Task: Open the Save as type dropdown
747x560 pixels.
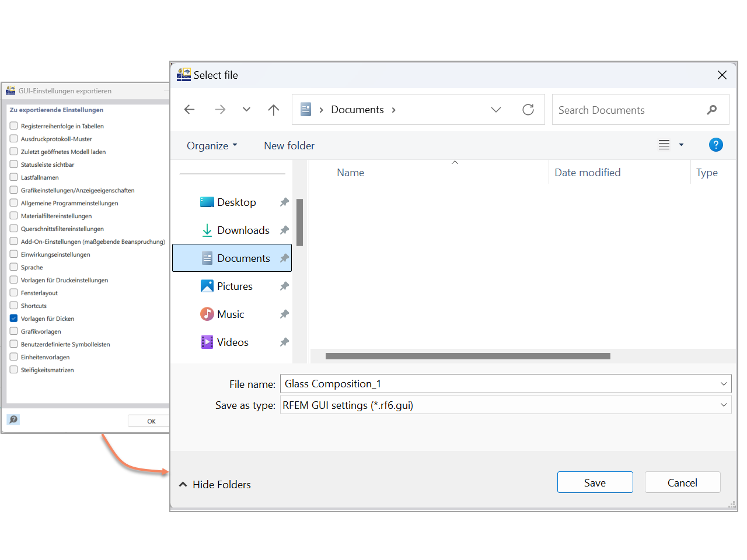Action: (x=723, y=404)
